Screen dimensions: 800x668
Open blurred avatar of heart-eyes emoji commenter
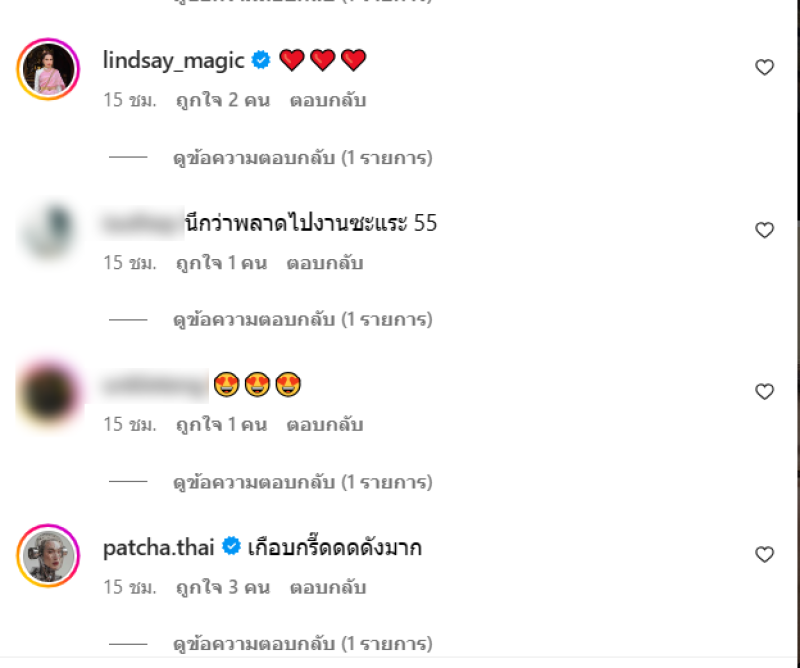tap(48, 394)
